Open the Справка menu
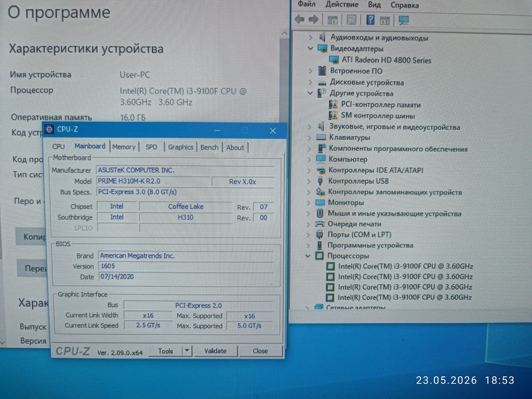 tap(404, 5)
